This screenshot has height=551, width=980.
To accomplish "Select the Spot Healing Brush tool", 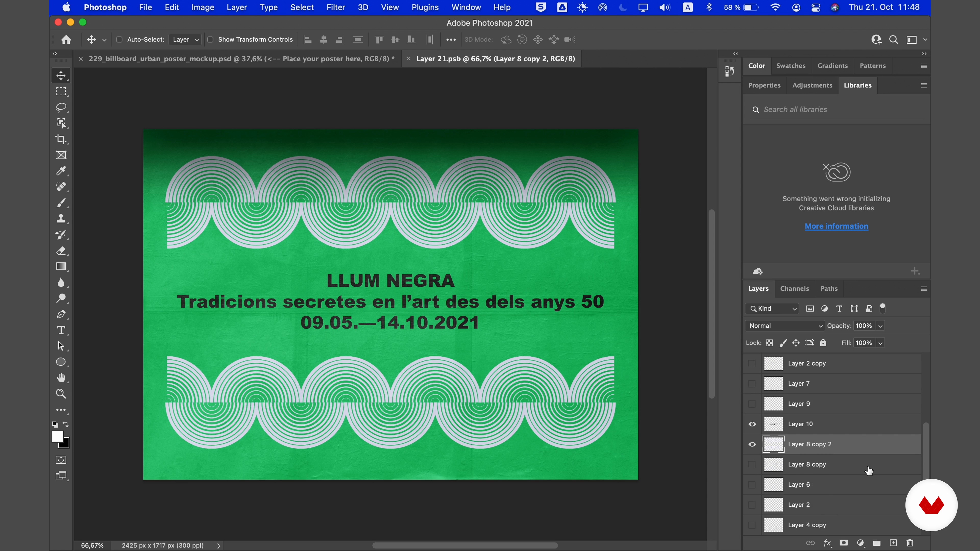I will tap(61, 187).
